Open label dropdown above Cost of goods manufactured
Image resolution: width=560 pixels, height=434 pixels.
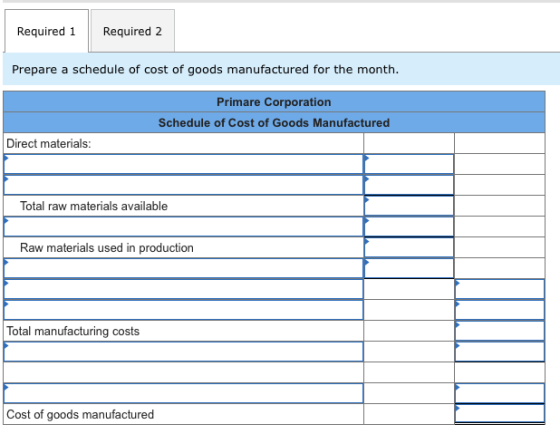tap(184, 393)
